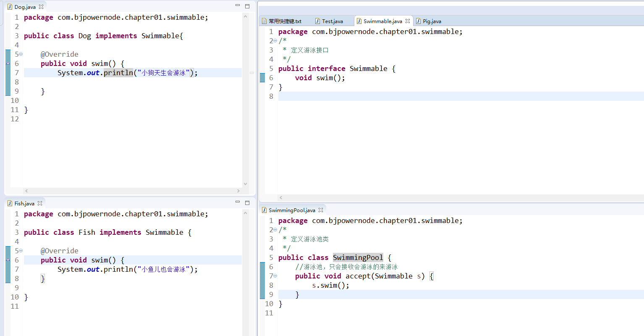This screenshot has height=336, width=644.
Task: Click the down arrow of Dog.java vertical scrollbar
Action: click(246, 184)
